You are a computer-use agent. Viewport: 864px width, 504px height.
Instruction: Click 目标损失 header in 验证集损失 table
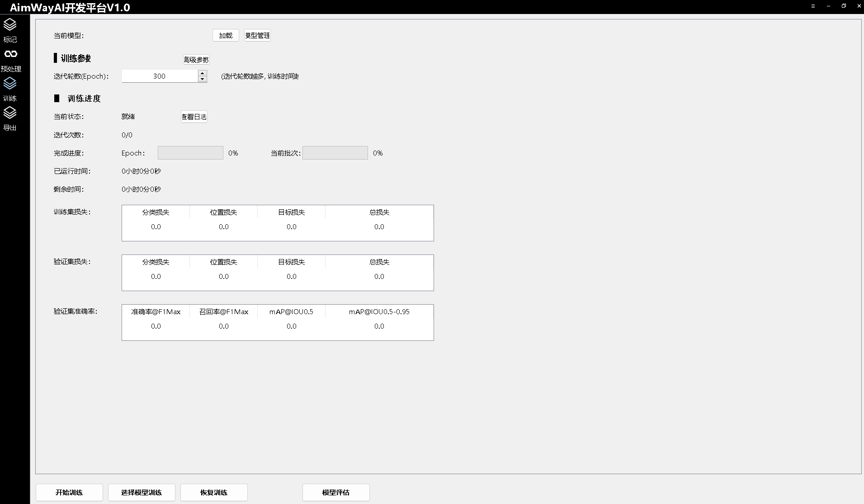tap(292, 262)
